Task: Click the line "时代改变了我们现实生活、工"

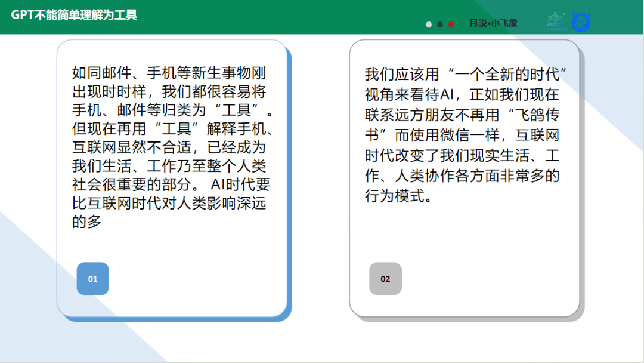Action: [462, 155]
